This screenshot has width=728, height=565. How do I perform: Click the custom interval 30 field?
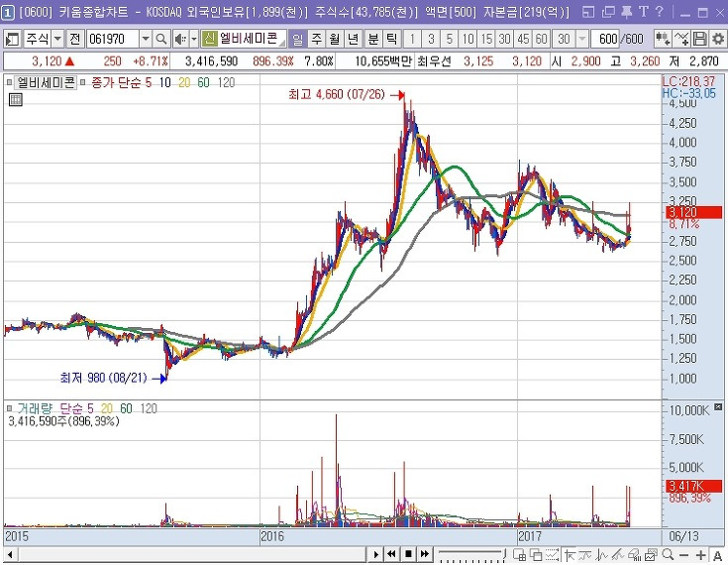564,39
